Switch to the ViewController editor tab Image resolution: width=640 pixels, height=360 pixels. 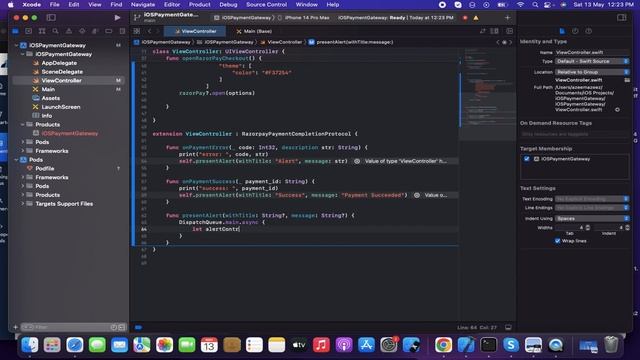click(195, 31)
